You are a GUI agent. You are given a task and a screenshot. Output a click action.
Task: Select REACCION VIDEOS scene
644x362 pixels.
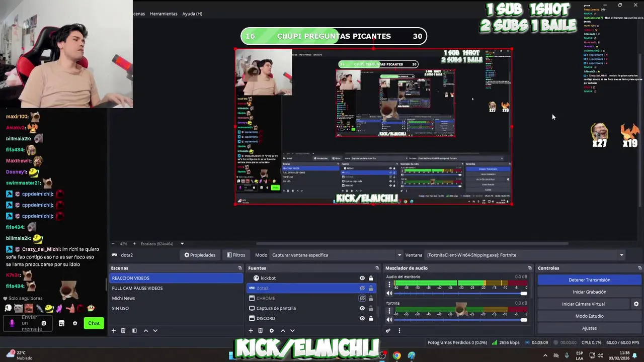(x=176, y=278)
